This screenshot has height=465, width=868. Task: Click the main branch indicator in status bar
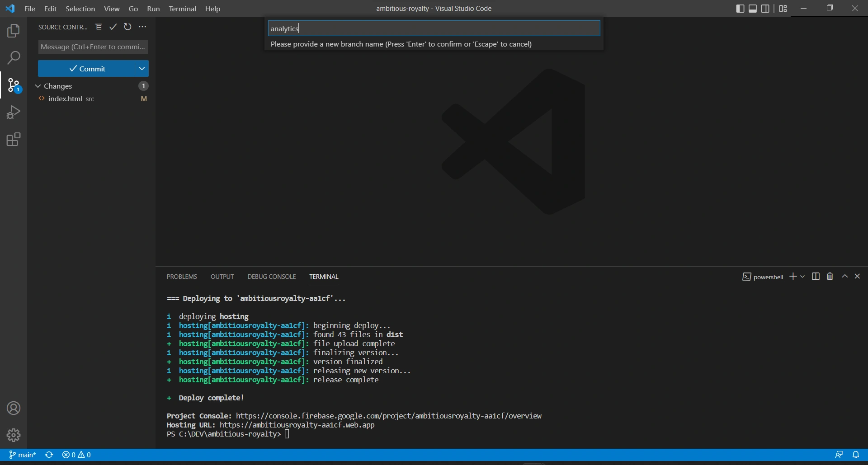tap(23, 455)
